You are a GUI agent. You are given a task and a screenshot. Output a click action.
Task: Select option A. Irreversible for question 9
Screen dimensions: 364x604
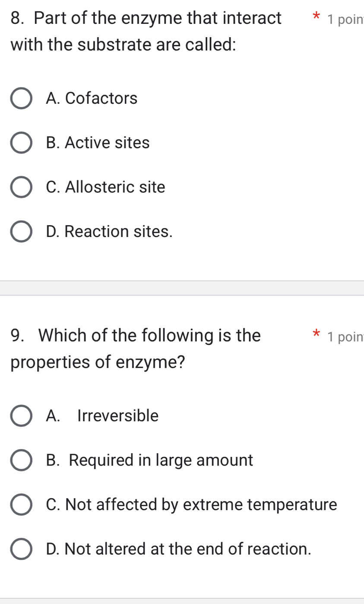(21, 416)
